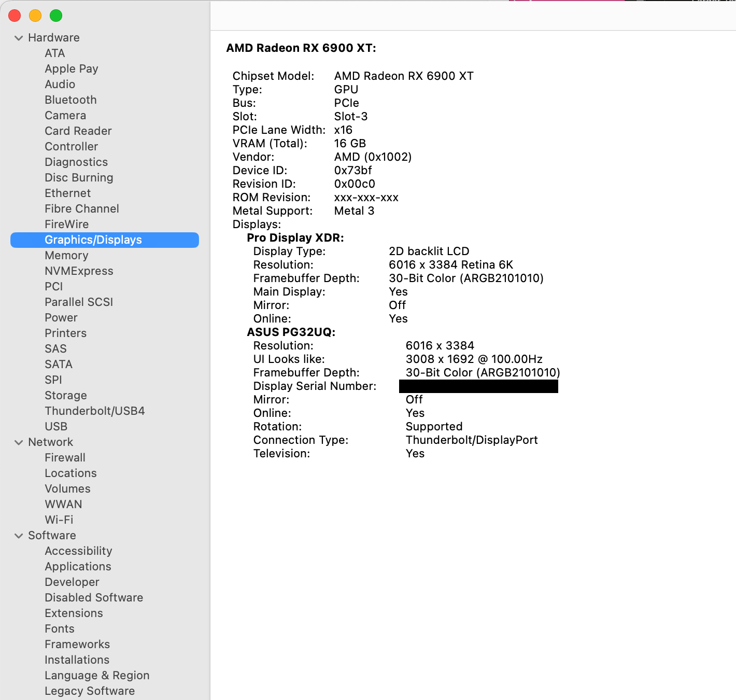
Task: Click '3008 x 1692 @ 100.00Hz' value
Action: (x=474, y=359)
